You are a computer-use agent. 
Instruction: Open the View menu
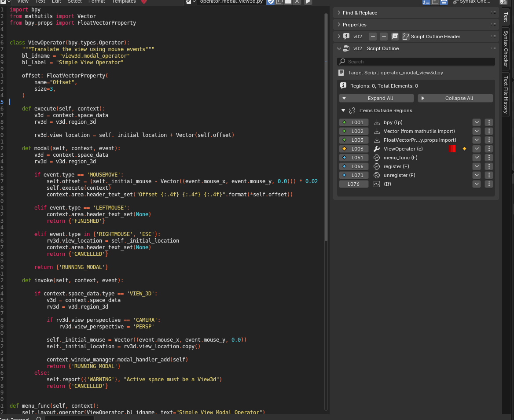point(23,2)
